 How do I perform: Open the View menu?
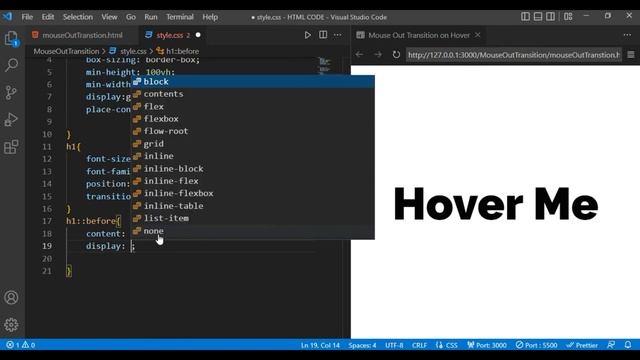(109, 17)
